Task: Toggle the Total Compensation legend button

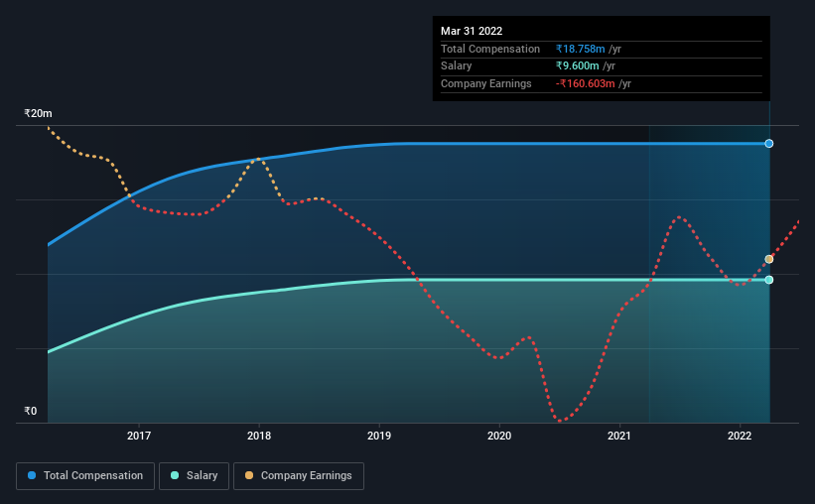Action: (85, 476)
